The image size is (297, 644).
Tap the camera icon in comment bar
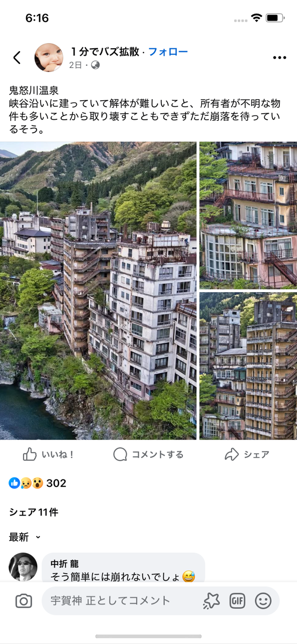coord(24,601)
